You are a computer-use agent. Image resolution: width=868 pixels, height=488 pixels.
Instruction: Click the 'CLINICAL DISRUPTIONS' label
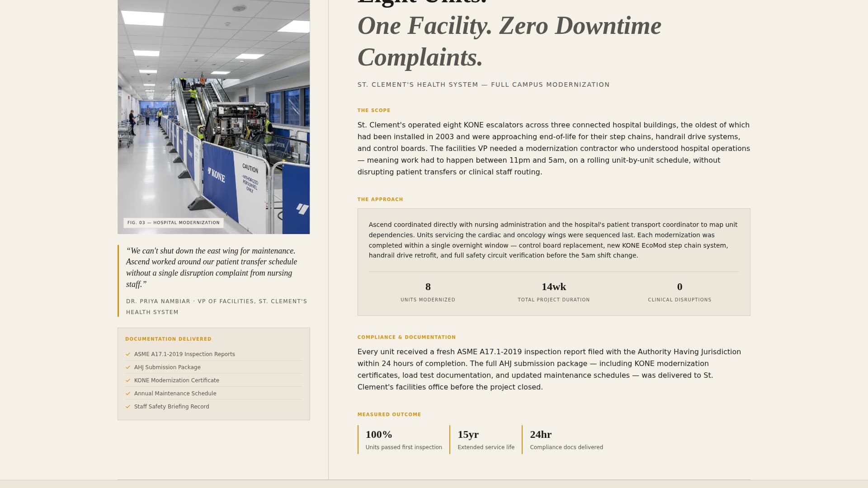tap(679, 300)
